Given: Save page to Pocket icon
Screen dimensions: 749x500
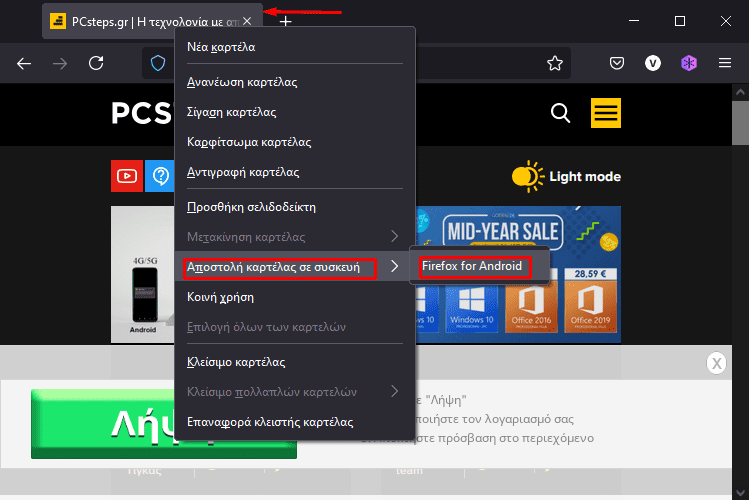Looking at the screenshot, I should point(617,63).
